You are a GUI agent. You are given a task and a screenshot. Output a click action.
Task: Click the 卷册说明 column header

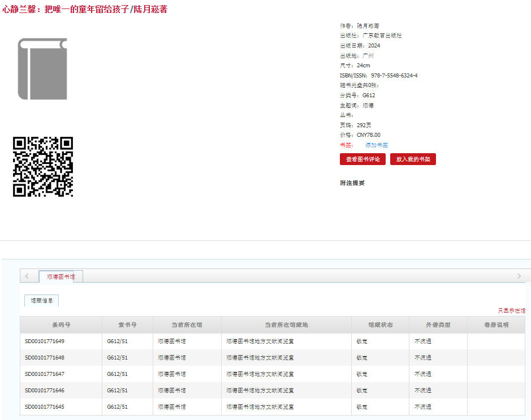[496, 325]
